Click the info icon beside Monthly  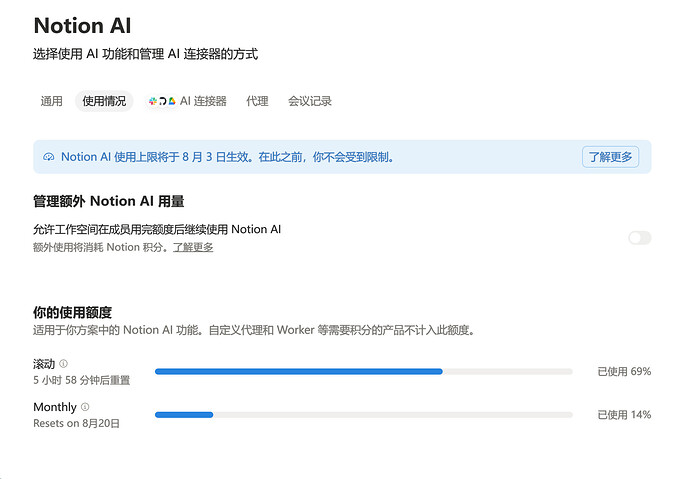coord(85,406)
